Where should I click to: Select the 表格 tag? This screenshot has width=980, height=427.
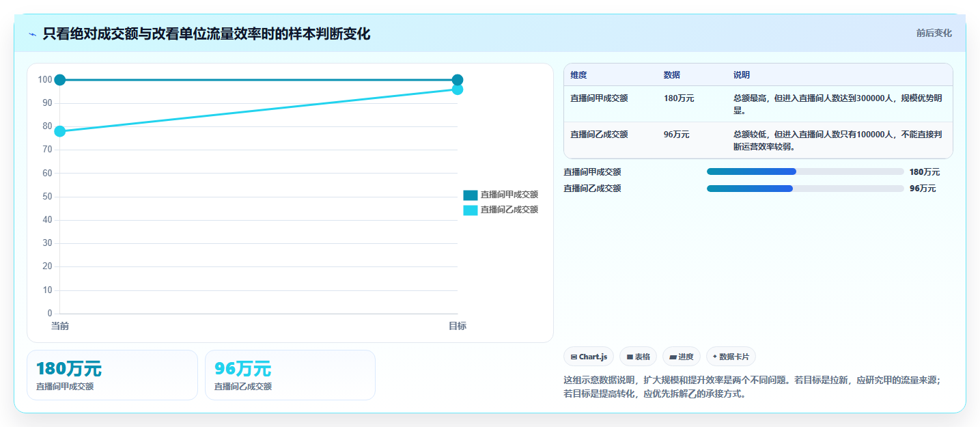[x=638, y=357]
